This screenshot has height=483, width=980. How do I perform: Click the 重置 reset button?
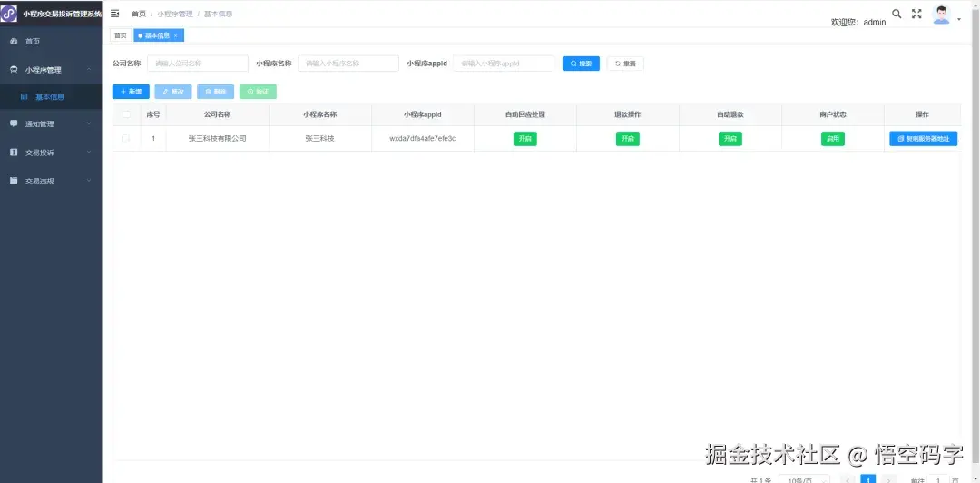tap(625, 64)
